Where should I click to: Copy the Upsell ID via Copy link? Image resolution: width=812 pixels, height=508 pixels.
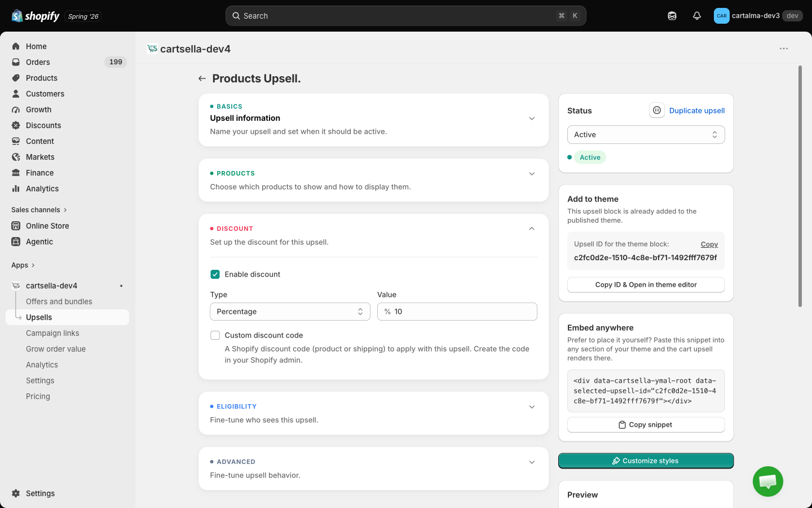click(x=709, y=244)
